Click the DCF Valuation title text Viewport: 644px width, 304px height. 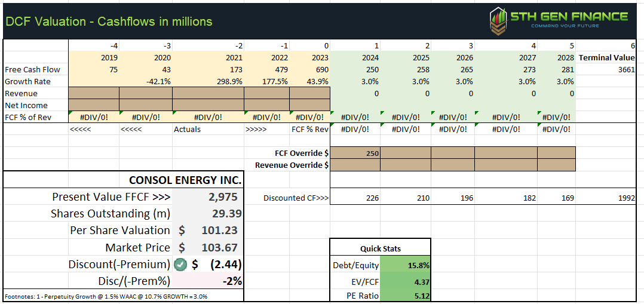[x=109, y=21]
